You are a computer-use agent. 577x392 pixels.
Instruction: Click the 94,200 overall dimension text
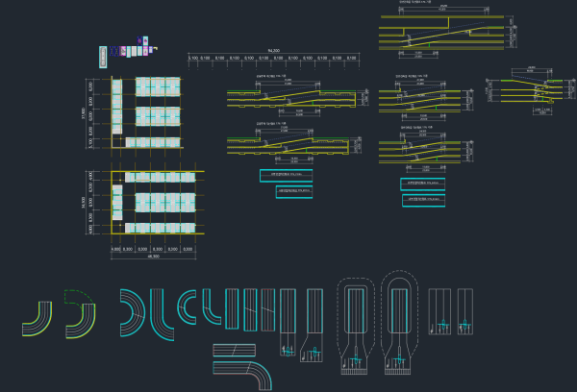pyautogui.click(x=272, y=49)
